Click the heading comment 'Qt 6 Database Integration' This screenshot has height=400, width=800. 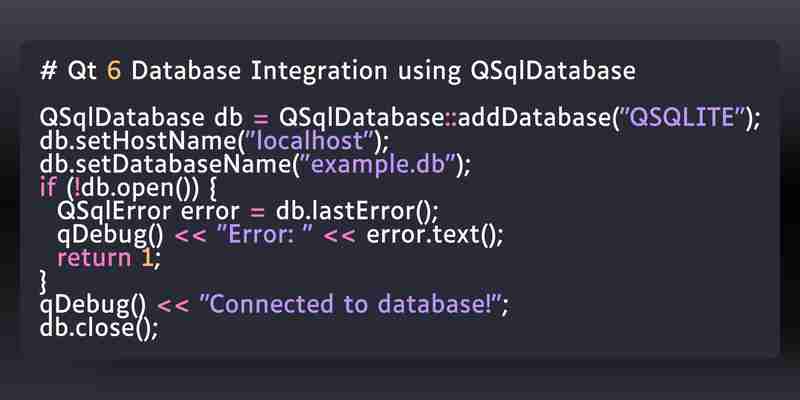pos(228,71)
